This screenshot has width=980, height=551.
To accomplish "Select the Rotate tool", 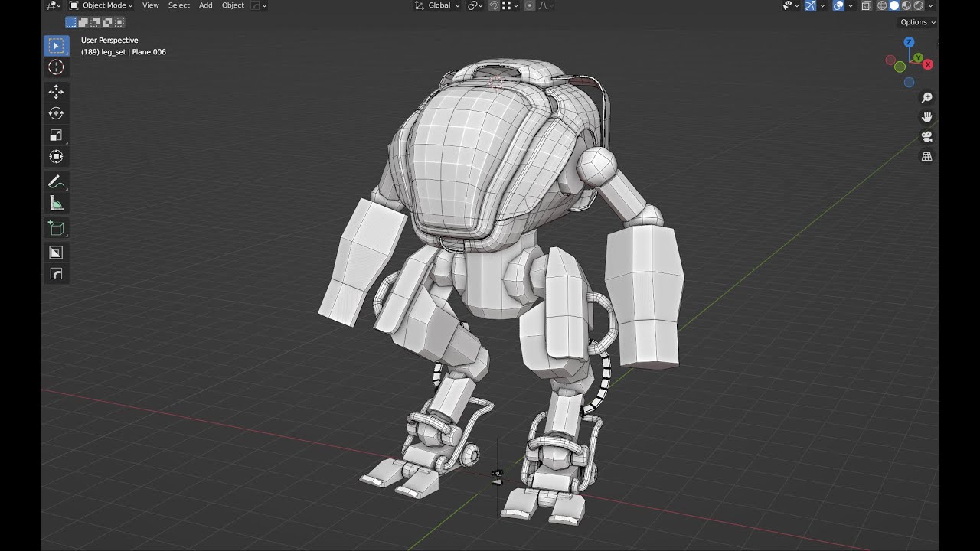I will (56, 113).
